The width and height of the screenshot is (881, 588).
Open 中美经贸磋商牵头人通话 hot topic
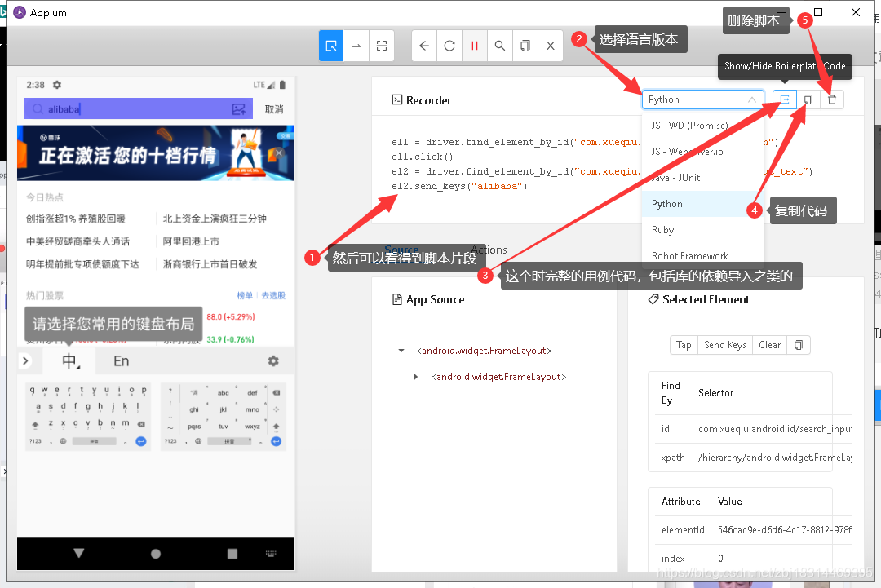coord(77,241)
